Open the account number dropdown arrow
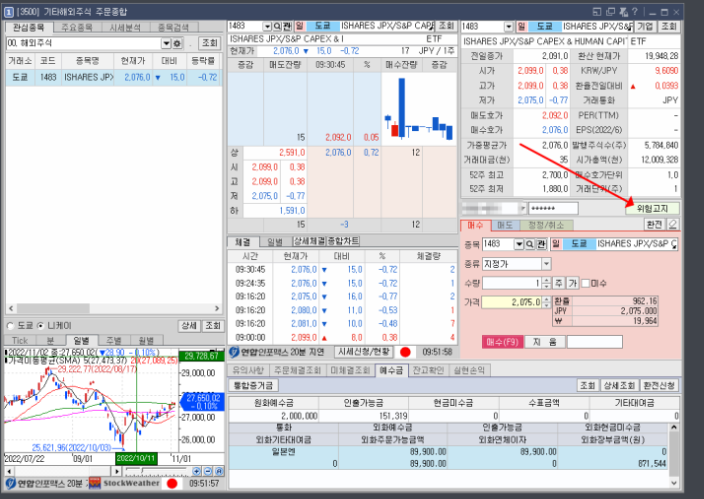This screenshot has height=499, width=704. 523,208
